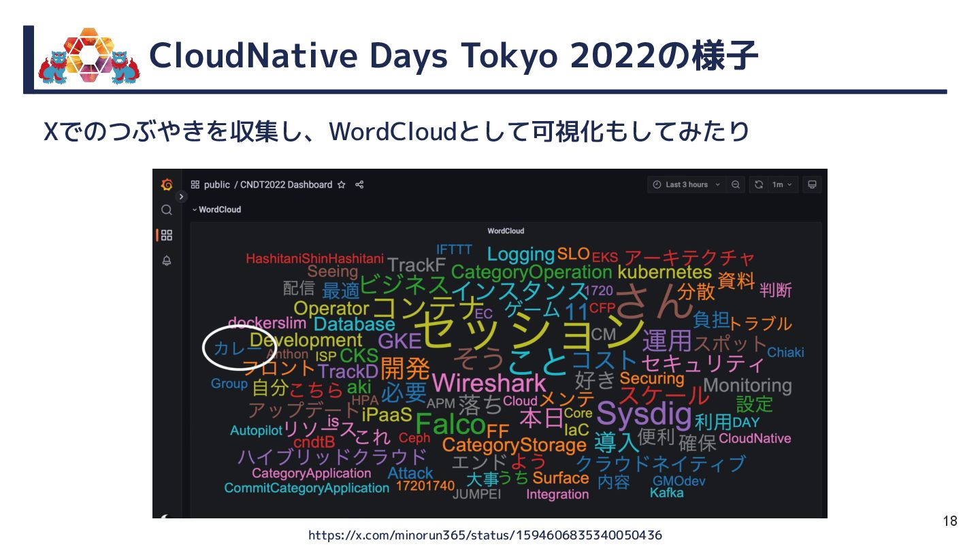Click the word Database in the cloud
This screenshot has width=980, height=551.
355,324
